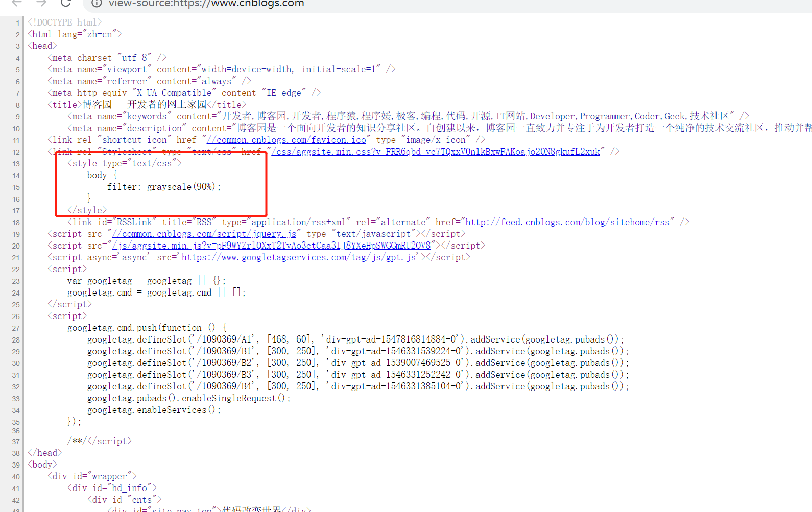Open the feed.cnblogs.com sitehome rss link
The width and height of the screenshot is (812, 512).
567,222
